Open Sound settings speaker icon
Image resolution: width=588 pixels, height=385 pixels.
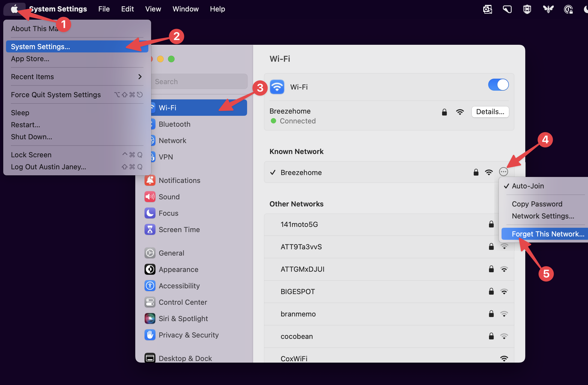pyautogui.click(x=150, y=197)
